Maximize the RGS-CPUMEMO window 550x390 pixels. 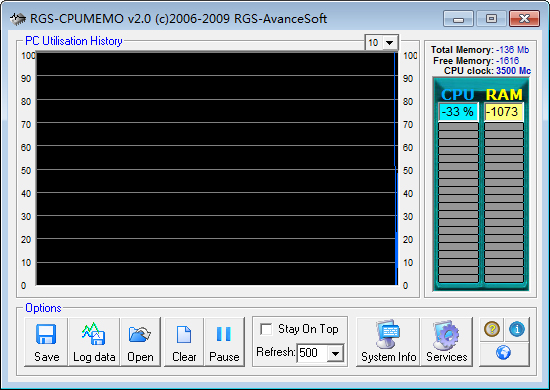point(491,19)
